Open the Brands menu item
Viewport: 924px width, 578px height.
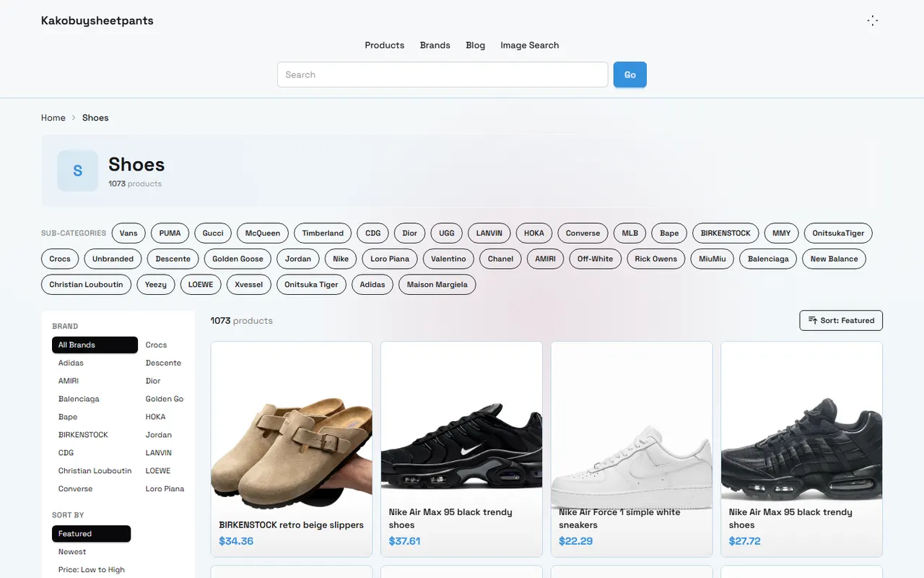pos(435,45)
